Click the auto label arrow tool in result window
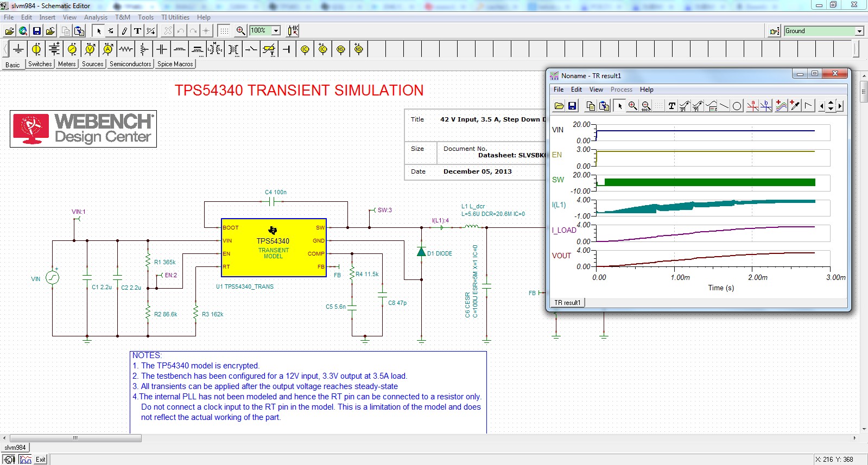The width and height of the screenshot is (868, 465). click(685, 106)
